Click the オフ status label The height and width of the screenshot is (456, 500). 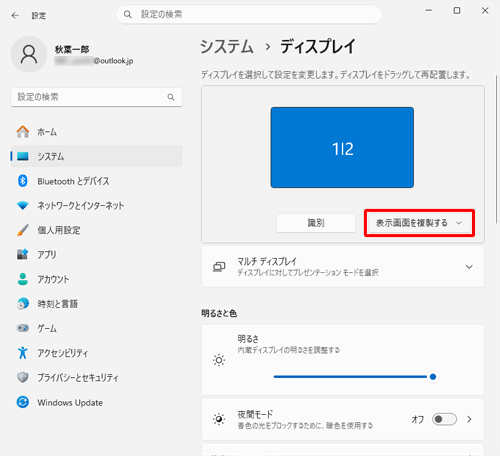pyautogui.click(x=417, y=419)
